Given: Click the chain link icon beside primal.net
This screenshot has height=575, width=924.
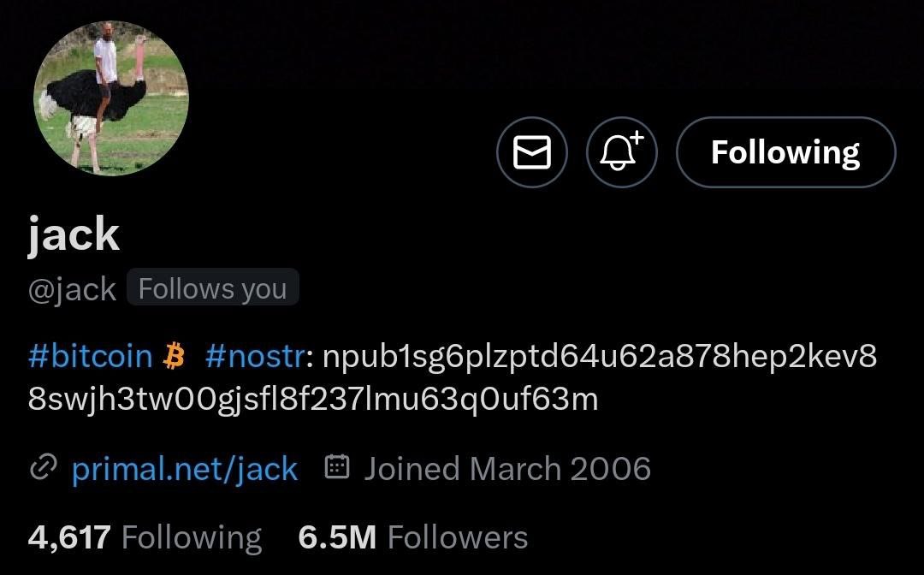Looking at the screenshot, I should (43, 468).
